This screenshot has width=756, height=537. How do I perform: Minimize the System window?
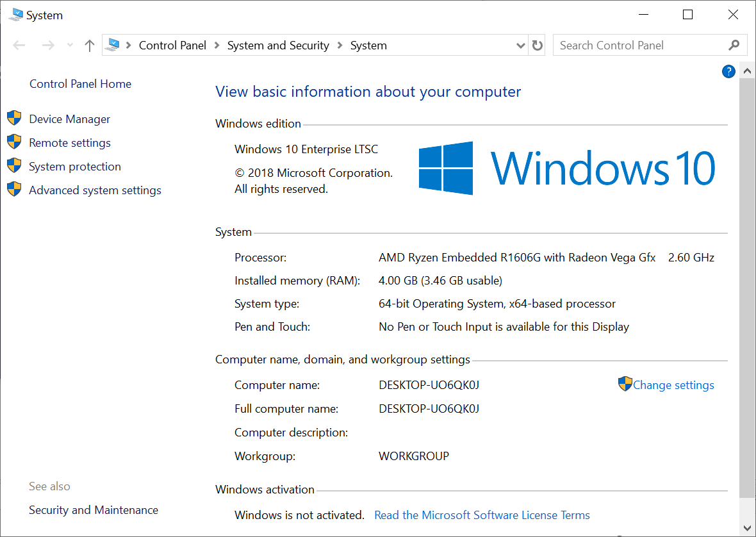(643, 15)
